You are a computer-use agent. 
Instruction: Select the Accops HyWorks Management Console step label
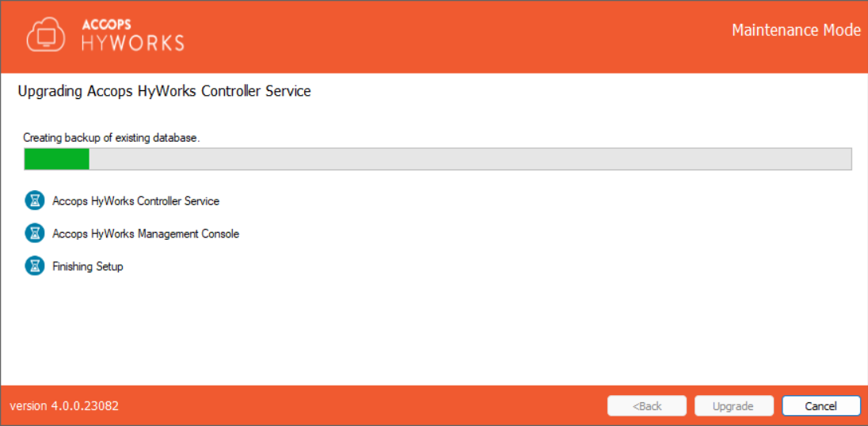(x=146, y=234)
